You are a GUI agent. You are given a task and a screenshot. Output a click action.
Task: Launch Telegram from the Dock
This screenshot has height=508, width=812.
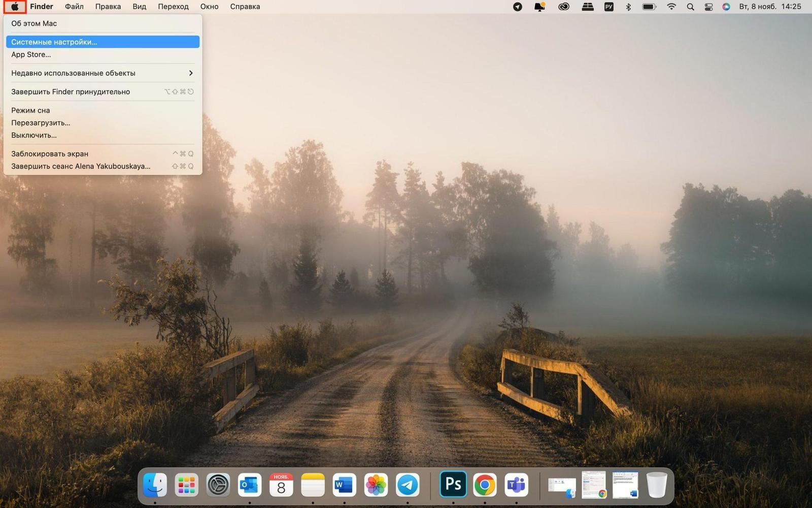pos(408,485)
